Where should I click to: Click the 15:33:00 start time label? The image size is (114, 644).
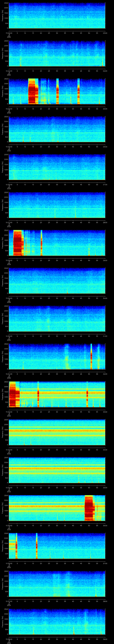tap(9, 450)
